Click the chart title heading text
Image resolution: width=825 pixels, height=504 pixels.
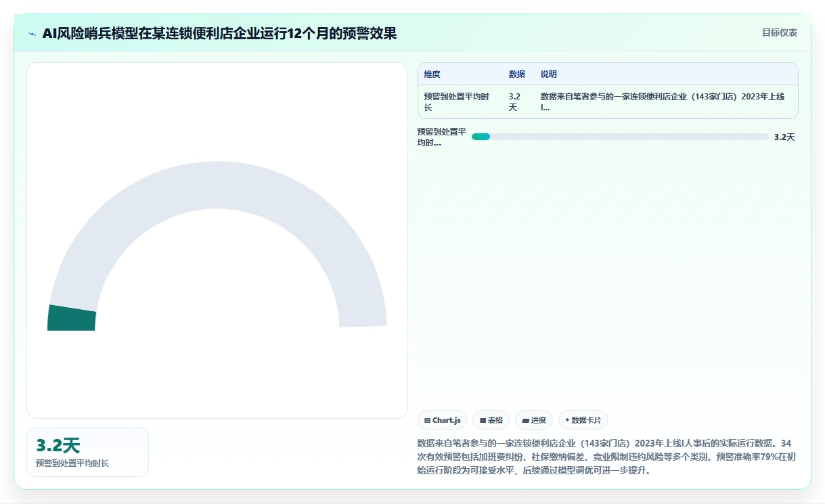tap(219, 33)
